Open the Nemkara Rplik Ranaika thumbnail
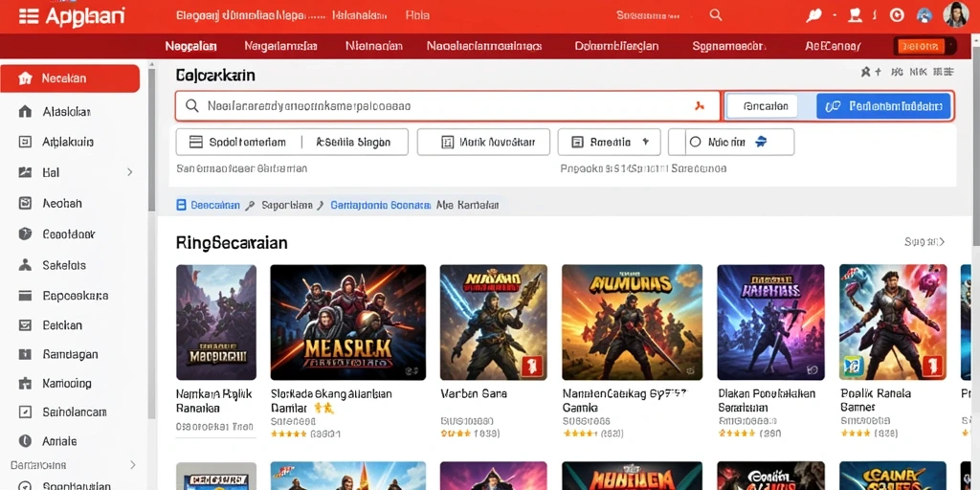Viewport: 980px width, 490px height. click(216, 323)
